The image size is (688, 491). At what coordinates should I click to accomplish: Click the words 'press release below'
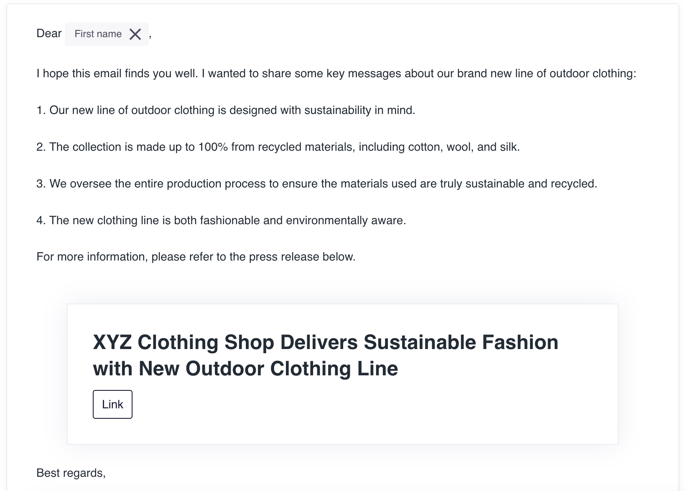point(302,257)
